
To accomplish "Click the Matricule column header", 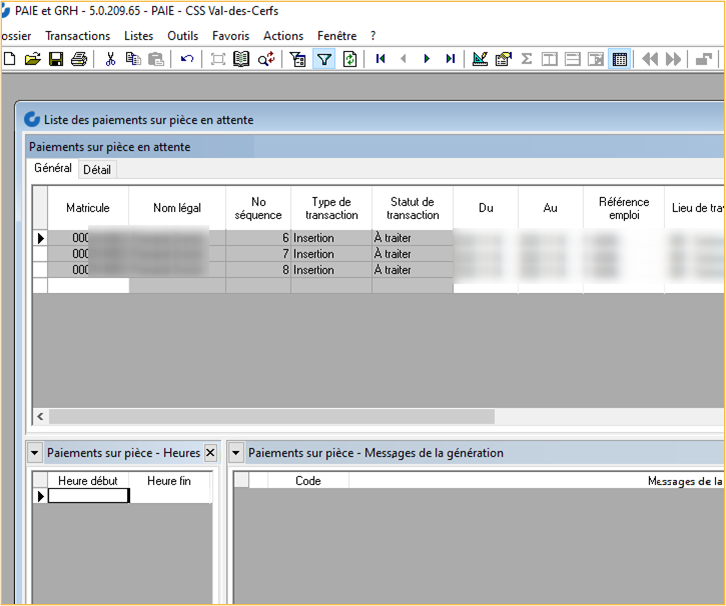I will tap(88, 208).
